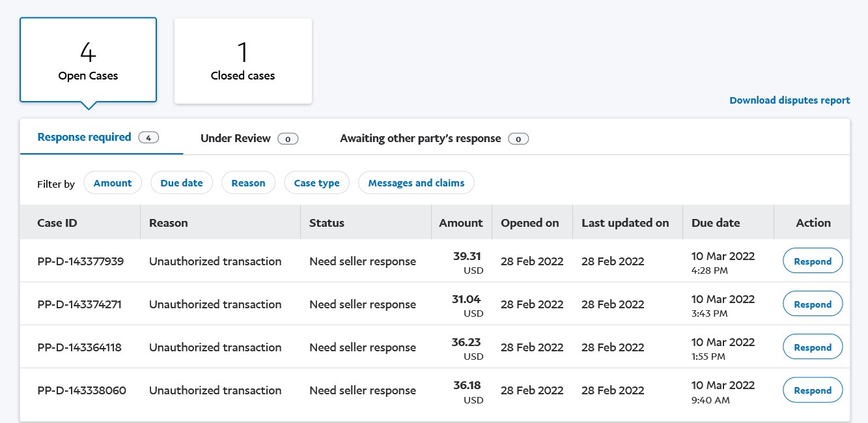Respond to case PP-D-143338060
The width and height of the screenshot is (868, 423).
pos(813,390)
